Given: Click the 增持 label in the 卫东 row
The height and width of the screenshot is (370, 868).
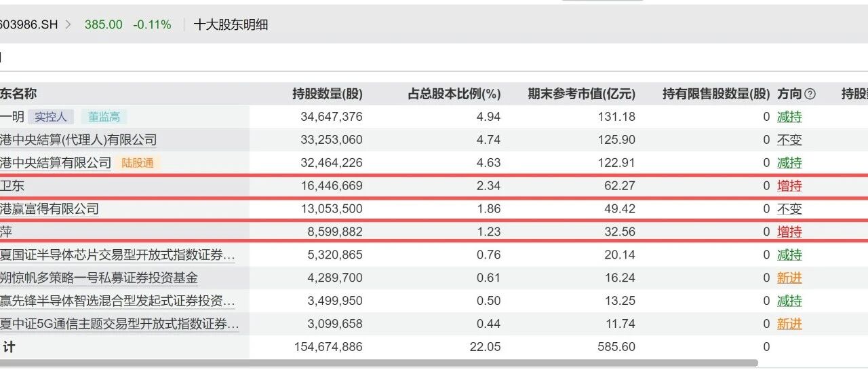Looking at the screenshot, I should tap(789, 186).
